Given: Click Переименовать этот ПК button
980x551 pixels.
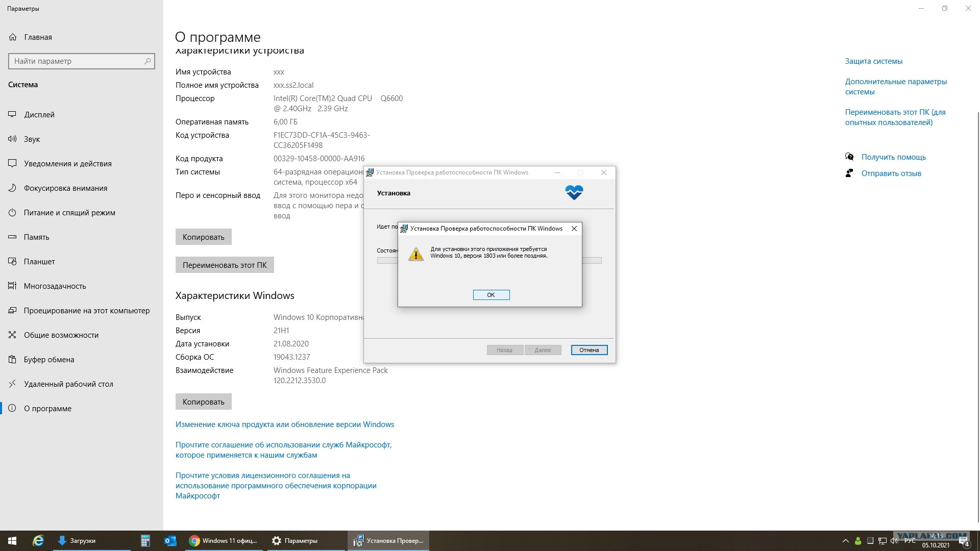Looking at the screenshot, I should 225,265.
